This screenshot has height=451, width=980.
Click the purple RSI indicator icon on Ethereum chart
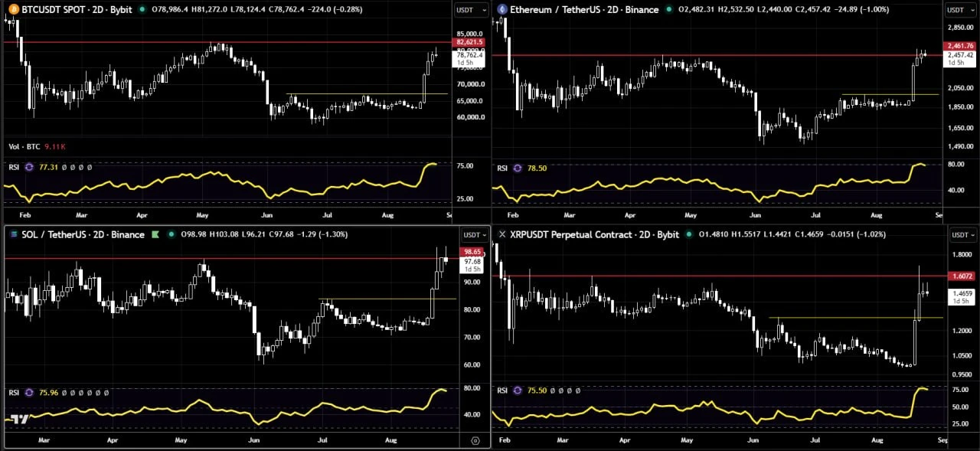point(518,168)
